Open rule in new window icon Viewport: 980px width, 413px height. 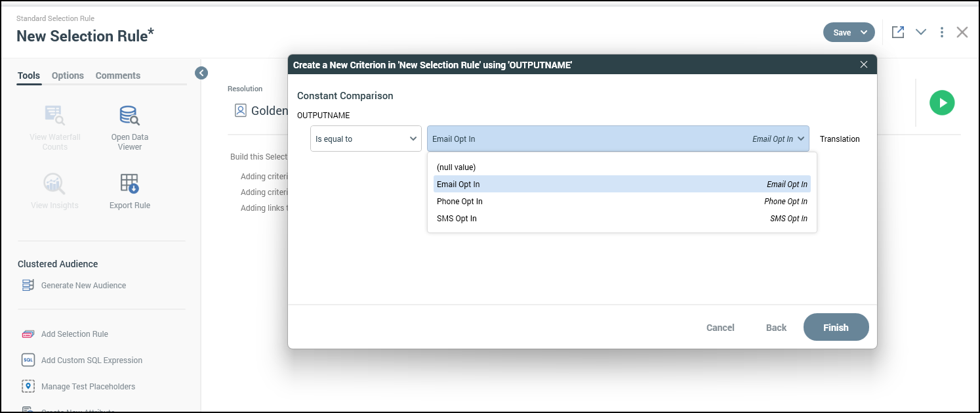(x=897, y=32)
